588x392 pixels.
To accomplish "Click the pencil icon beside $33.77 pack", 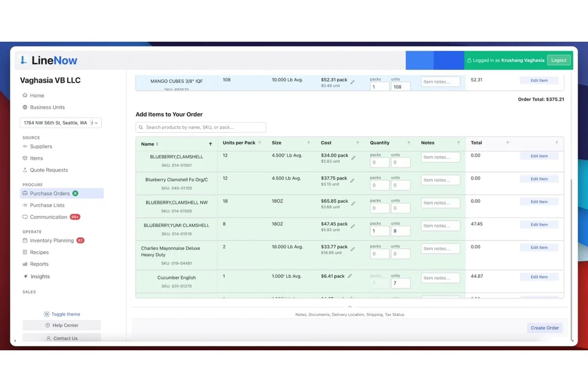I will click(x=353, y=249).
